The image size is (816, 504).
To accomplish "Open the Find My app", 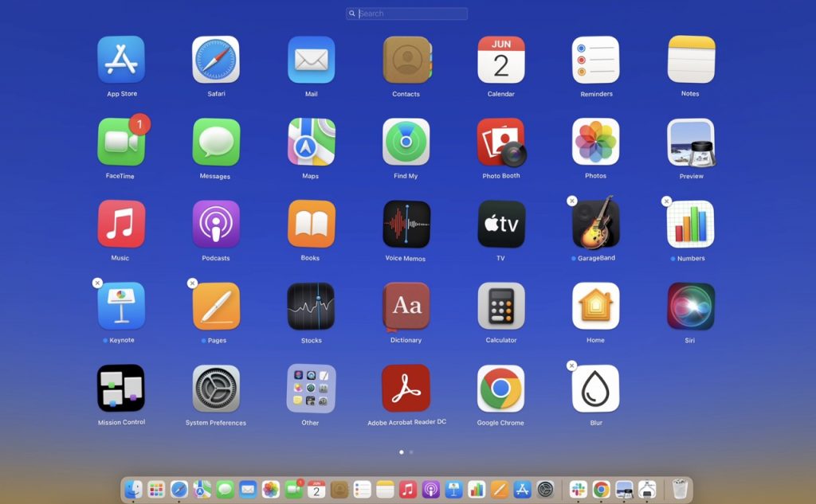I will 406,142.
